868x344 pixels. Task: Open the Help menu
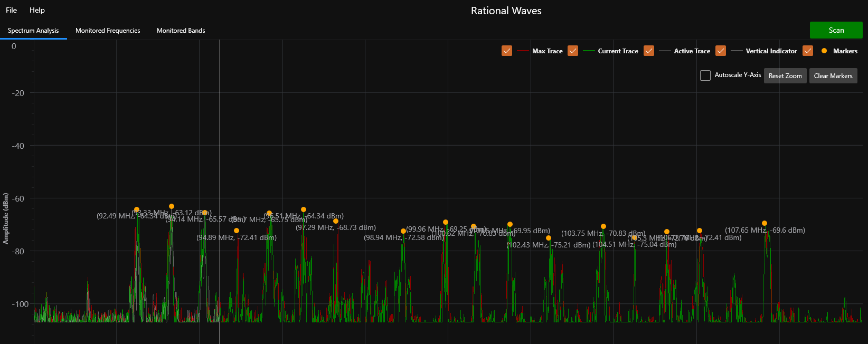(x=37, y=10)
